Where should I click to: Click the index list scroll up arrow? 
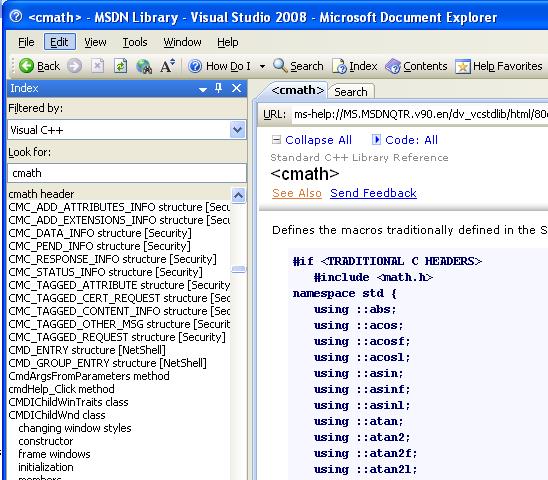238,195
